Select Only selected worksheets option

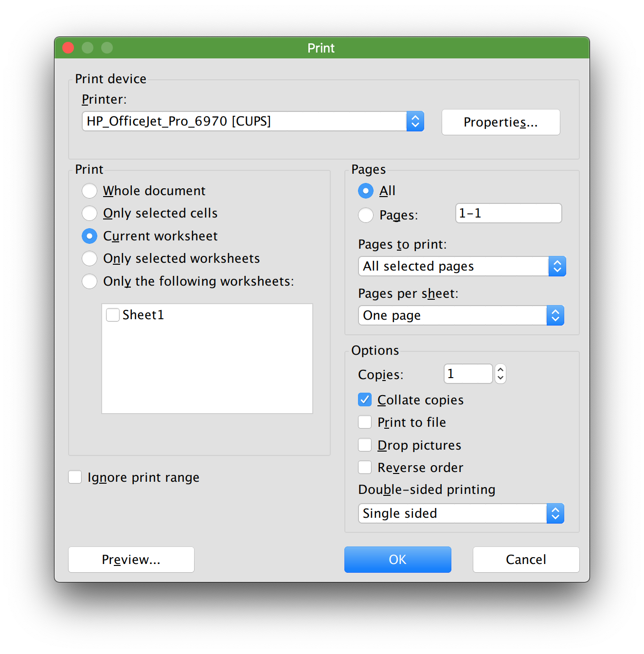coord(89,258)
